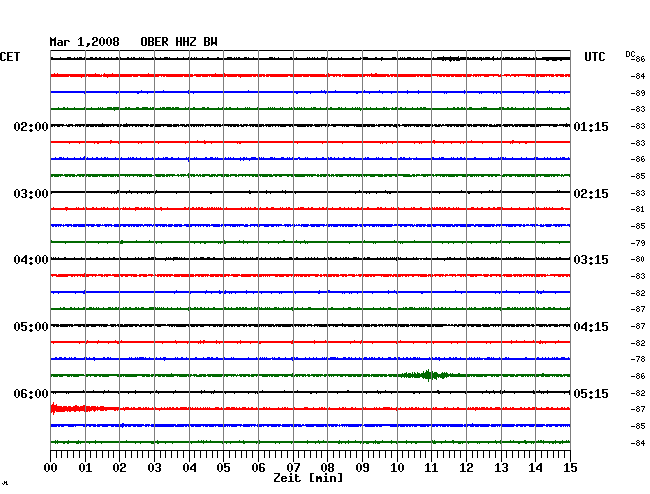Screen dimensions: 650x494
Task: Select minute 00 on the time axis
Action: tap(51, 467)
